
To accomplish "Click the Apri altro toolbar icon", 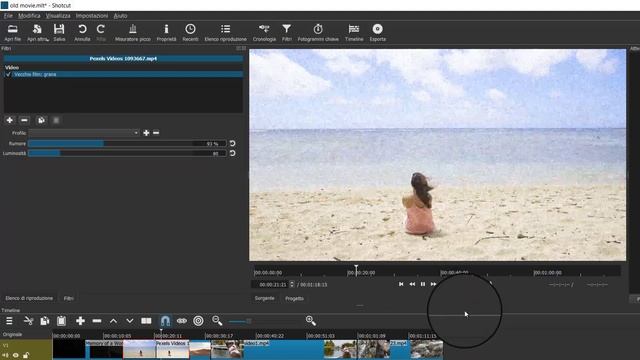I will 38,33.
